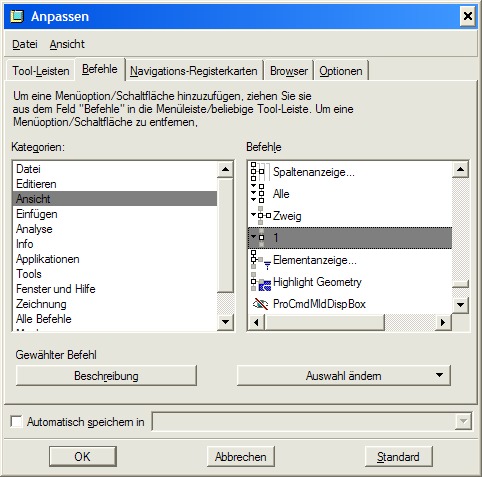This screenshot has width=482, height=477.
Task: Click the Elementanzeige filter icon
Action: click(x=260, y=260)
